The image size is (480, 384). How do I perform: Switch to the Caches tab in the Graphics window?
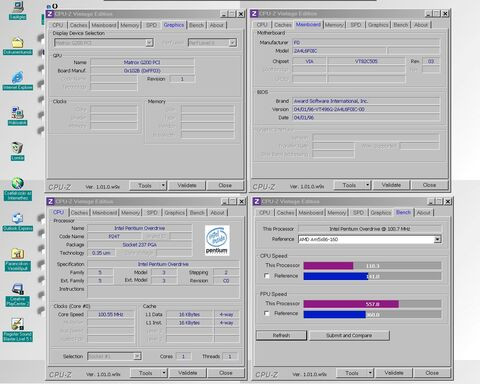(79, 25)
